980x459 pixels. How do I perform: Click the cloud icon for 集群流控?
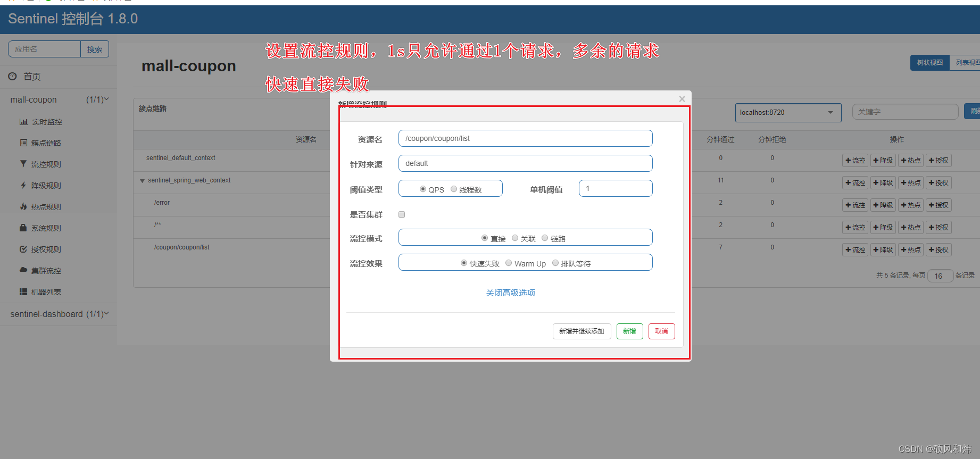(x=23, y=270)
